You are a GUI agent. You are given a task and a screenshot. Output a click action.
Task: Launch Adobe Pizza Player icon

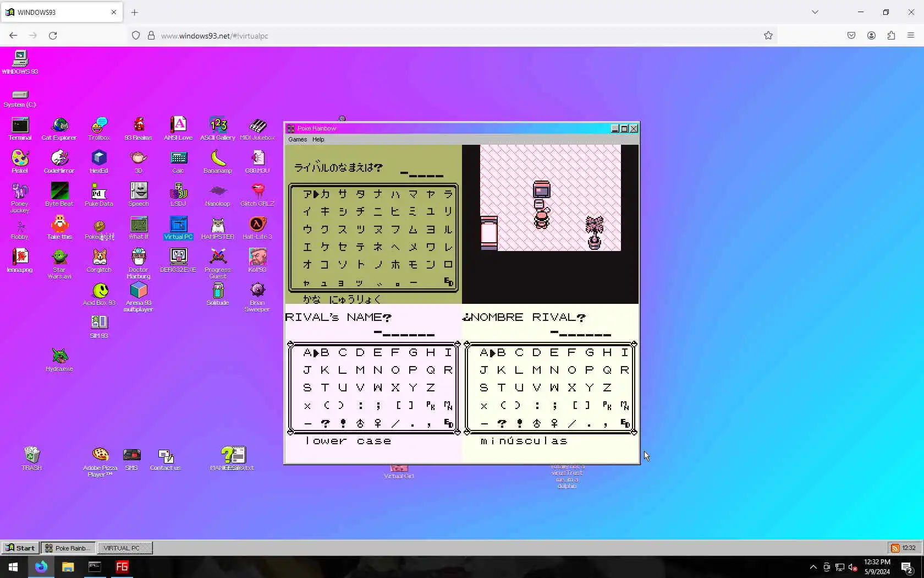[x=100, y=462]
